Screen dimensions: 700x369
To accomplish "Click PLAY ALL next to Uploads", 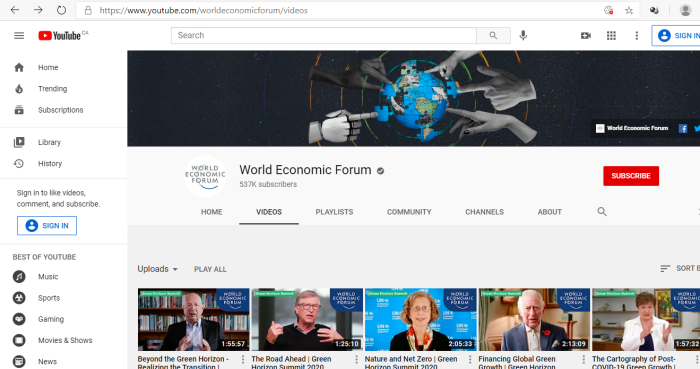I will pos(210,269).
